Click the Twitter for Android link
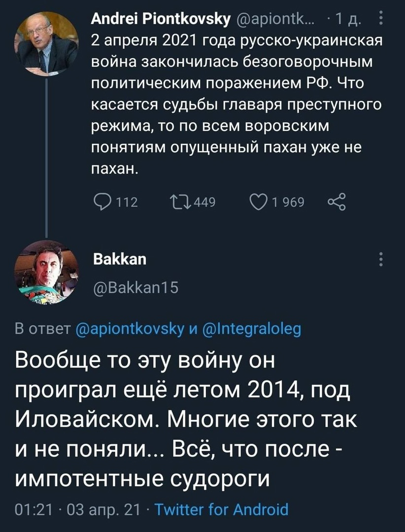The height and width of the screenshot is (532, 405). click(221, 509)
